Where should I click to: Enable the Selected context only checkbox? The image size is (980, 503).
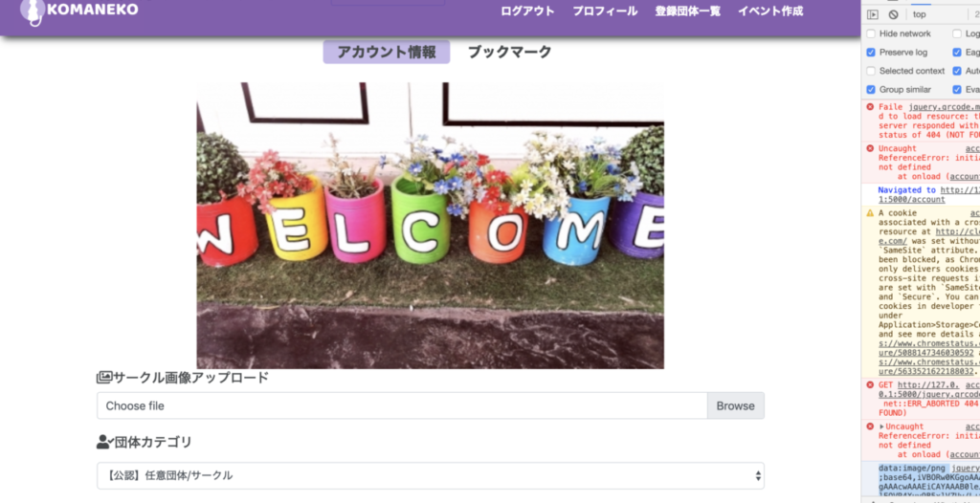coord(871,71)
